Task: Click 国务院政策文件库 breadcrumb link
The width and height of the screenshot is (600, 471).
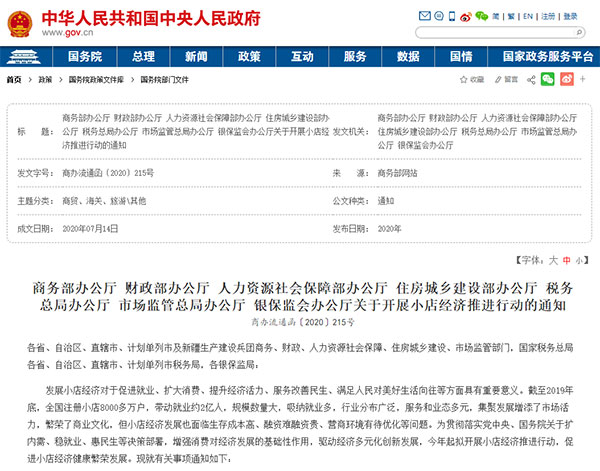Action: click(96, 80)
